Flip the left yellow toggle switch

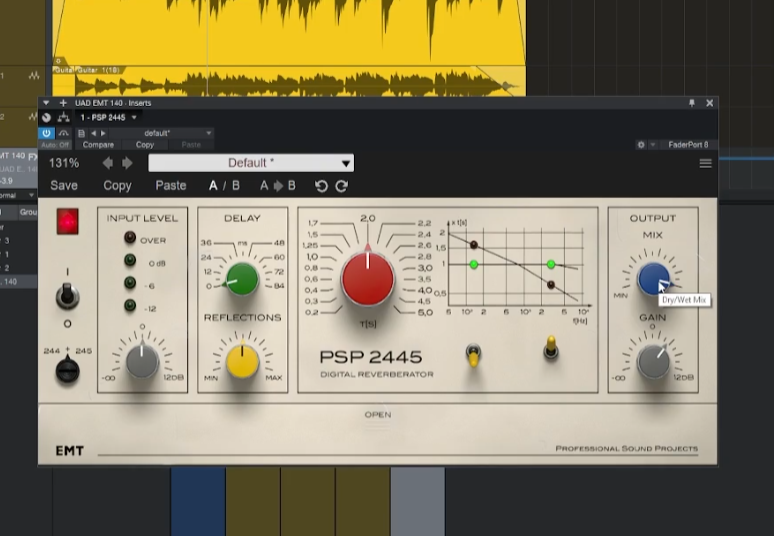pyautogui.click(x=473, y=355)
